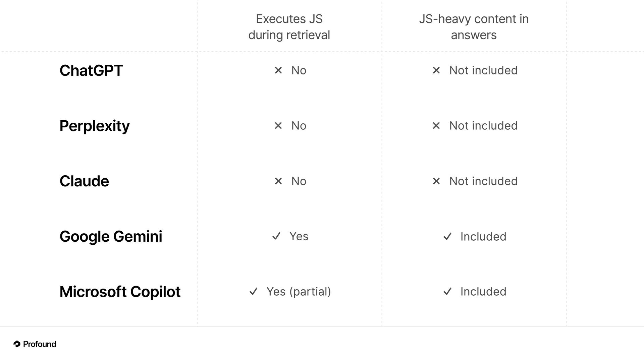
Task: Select the Claude row label
Action: tap(84, 181)
